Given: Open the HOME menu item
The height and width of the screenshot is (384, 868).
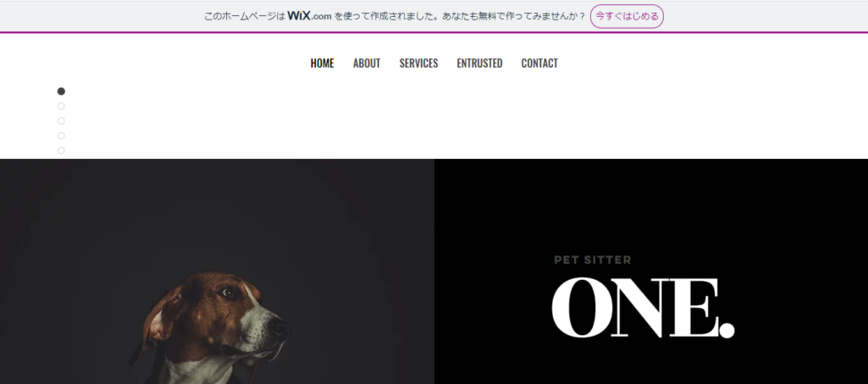Looking at the screenshot, I should click(x=322, y=63).
